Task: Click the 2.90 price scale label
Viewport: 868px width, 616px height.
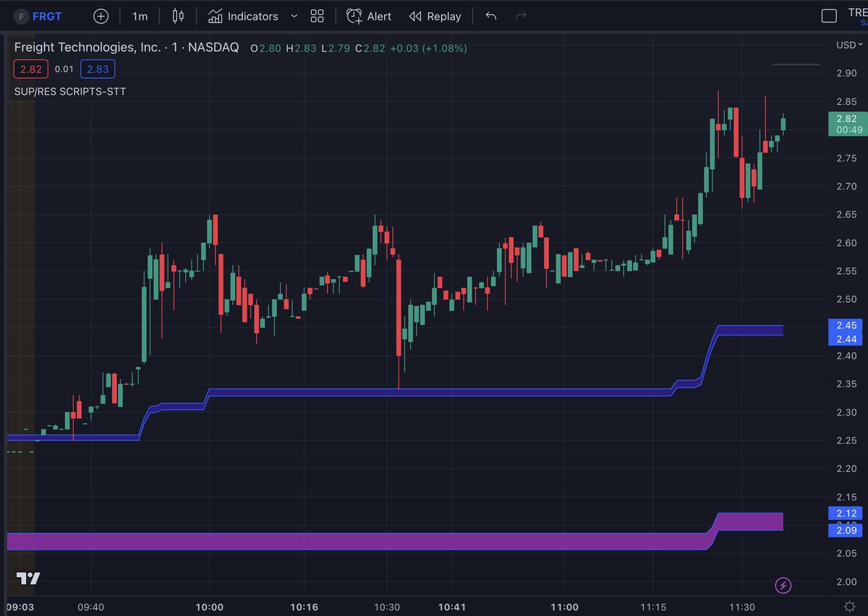Action: pos(846,73)
